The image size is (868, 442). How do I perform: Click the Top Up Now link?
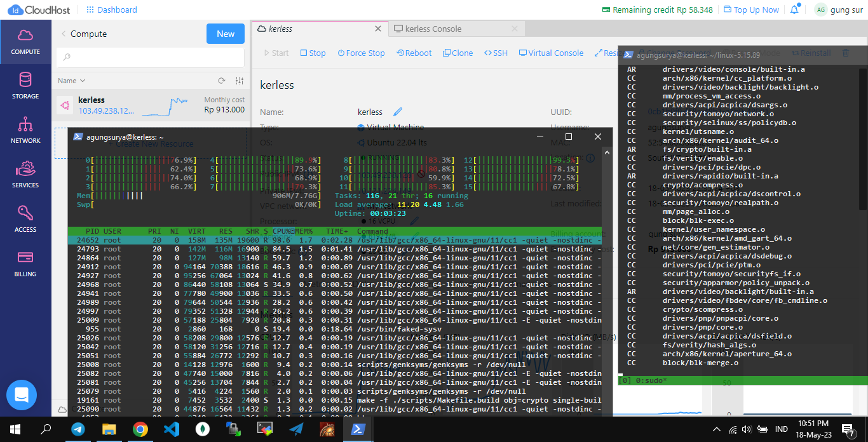tap(756, 10)
